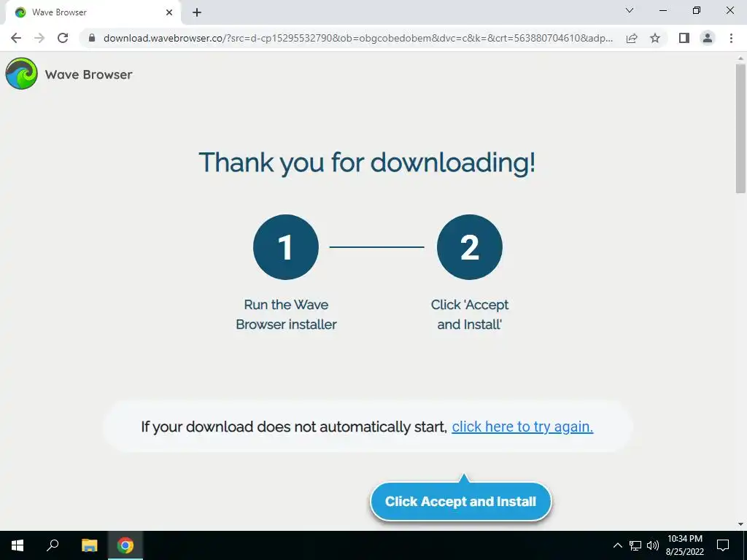This screenshot has width=747, height=560.
Task: Open File Explorer from taskbar
Action: (x=89, y=545)
